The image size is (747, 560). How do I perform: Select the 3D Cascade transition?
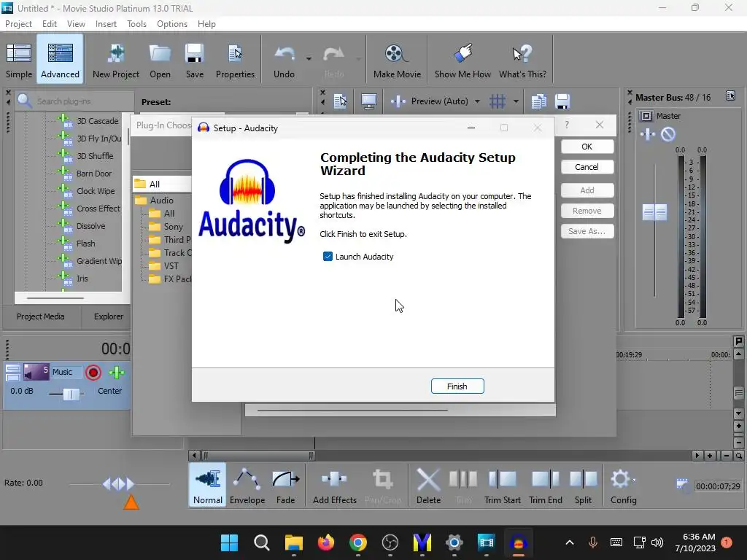[97, 121]
